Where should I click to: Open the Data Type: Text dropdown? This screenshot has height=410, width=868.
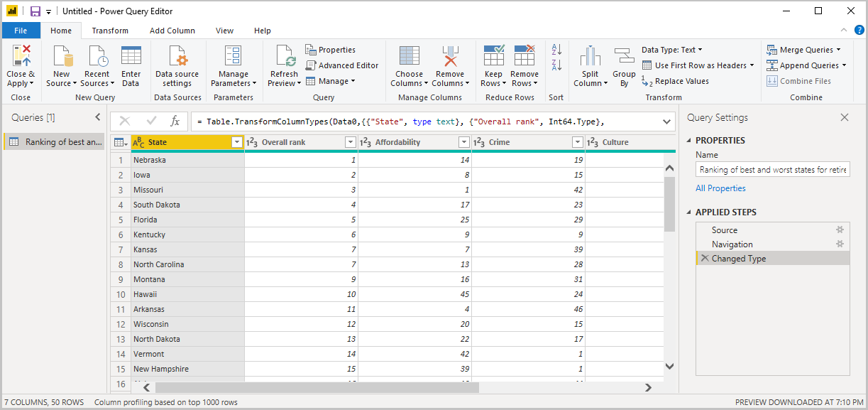tap(672, 50)
